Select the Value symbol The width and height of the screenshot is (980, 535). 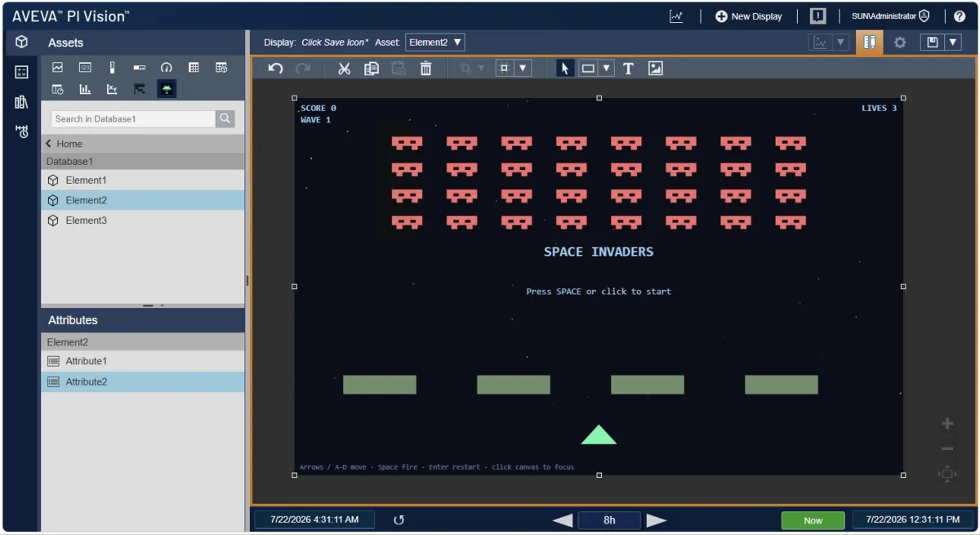(x=85, y=68)
